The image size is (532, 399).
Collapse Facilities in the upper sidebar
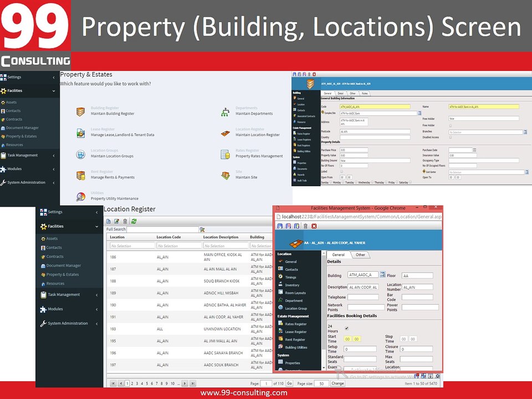click(x=30, y=91)
